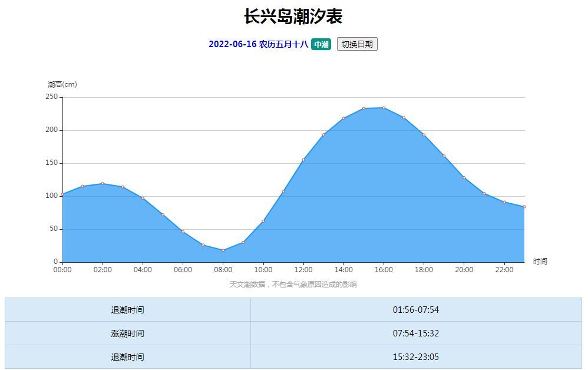Click the 18:00 data point on curve
This screenshot has height=370, width=588.
[424, 134]
